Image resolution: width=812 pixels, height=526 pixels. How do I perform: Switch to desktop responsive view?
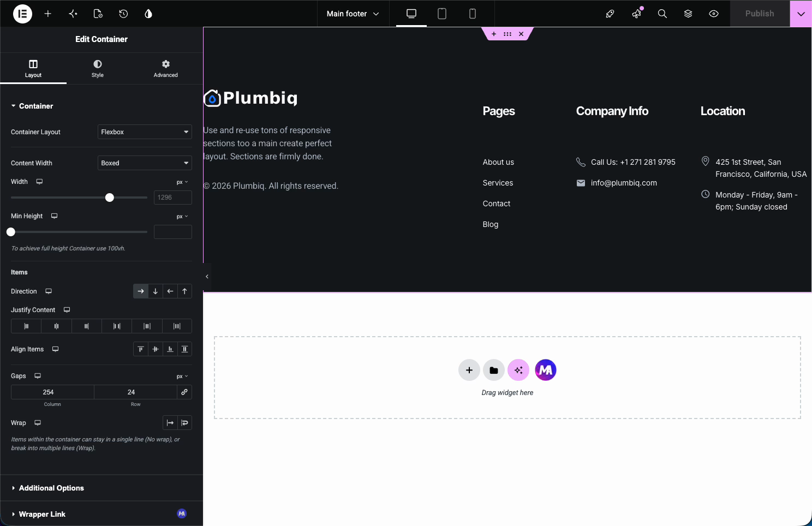(x=411, y=14)
